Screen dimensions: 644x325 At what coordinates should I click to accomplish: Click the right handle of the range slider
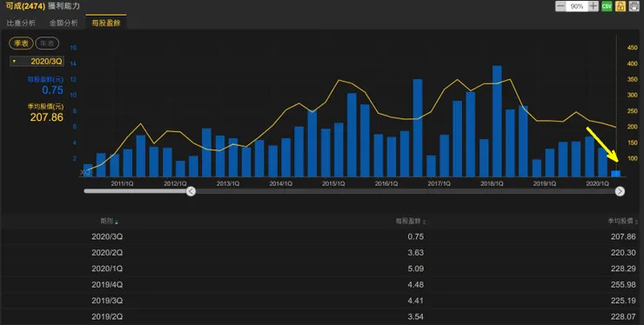pos(620,191)
